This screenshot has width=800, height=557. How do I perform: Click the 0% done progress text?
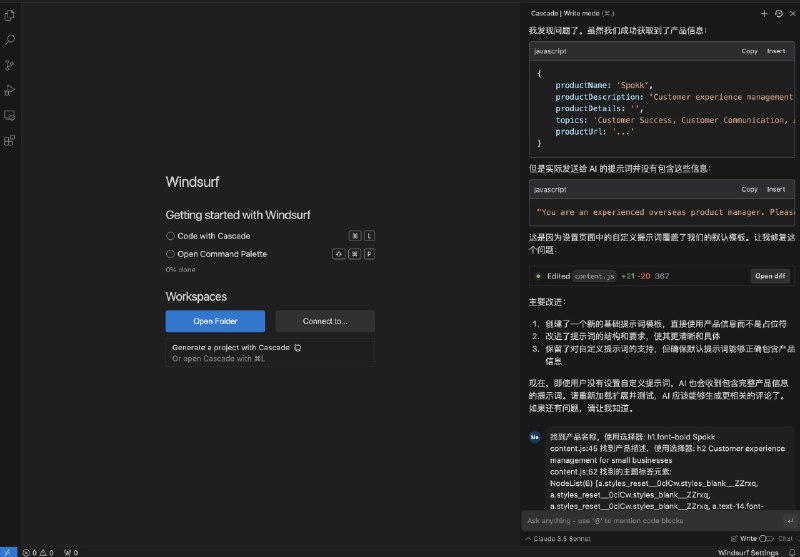pyautogui.click(x=180, y=269)
